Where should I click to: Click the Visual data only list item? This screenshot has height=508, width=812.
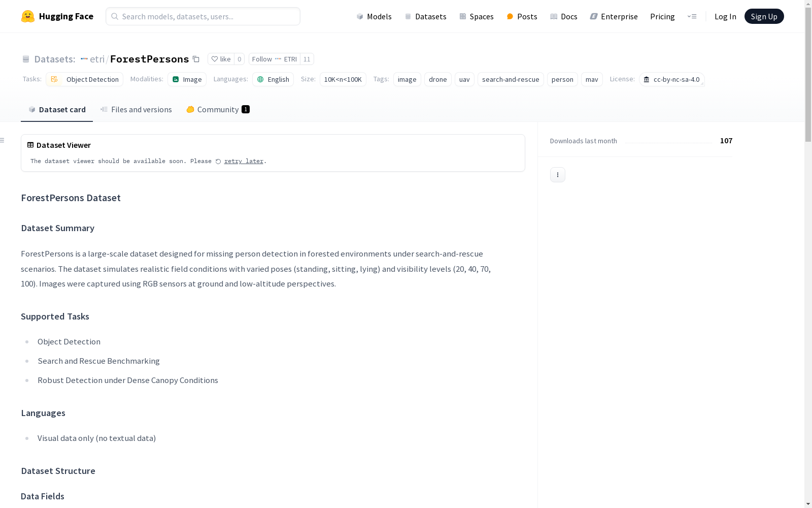[x=96, y=438]
